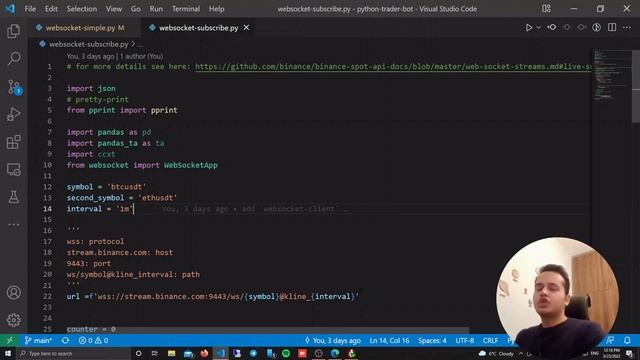Click the rightmost GitLens revision navigation icon
Screen dimensions: 640x360
pyautogui.click(x=582, y=27)
